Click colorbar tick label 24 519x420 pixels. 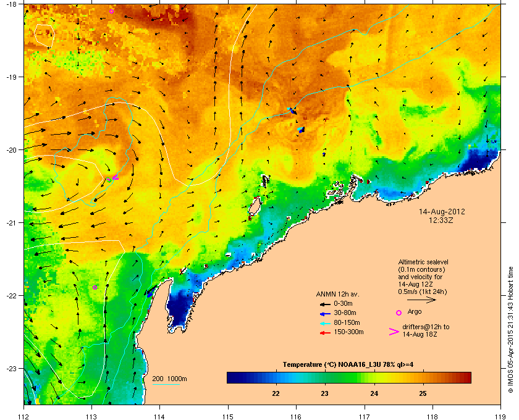point(374,393)
